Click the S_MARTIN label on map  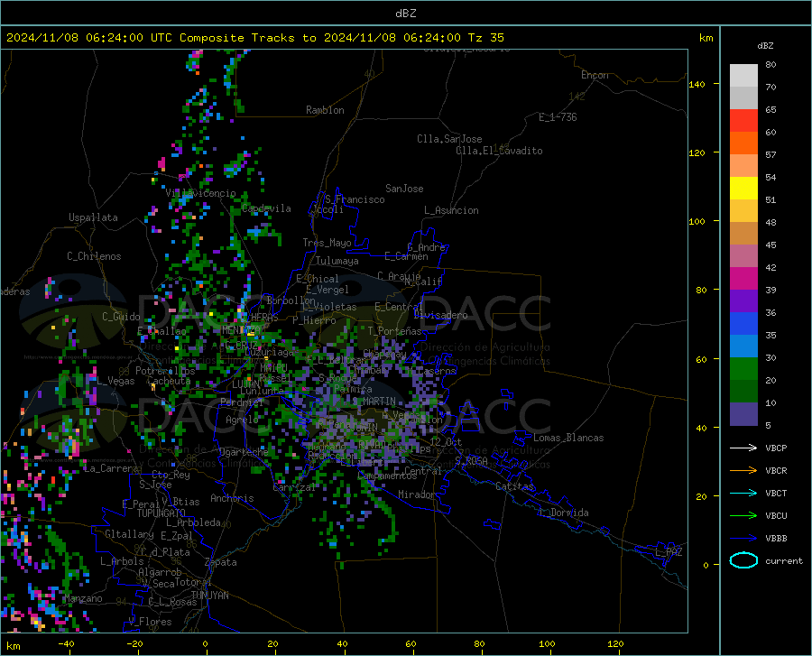(374, 402)
